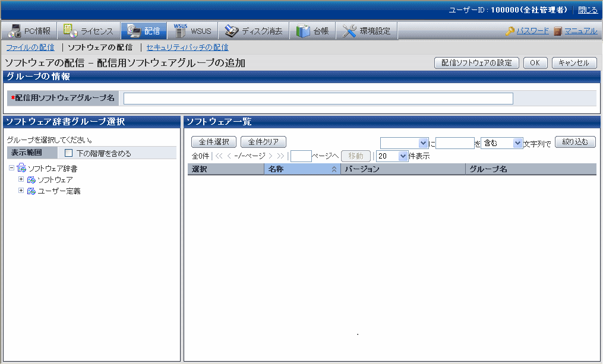The width and height of the screenshot is (603, 364).
Task: Click 配信ソフトウェアの設定 button
Action: coord(476,63)
